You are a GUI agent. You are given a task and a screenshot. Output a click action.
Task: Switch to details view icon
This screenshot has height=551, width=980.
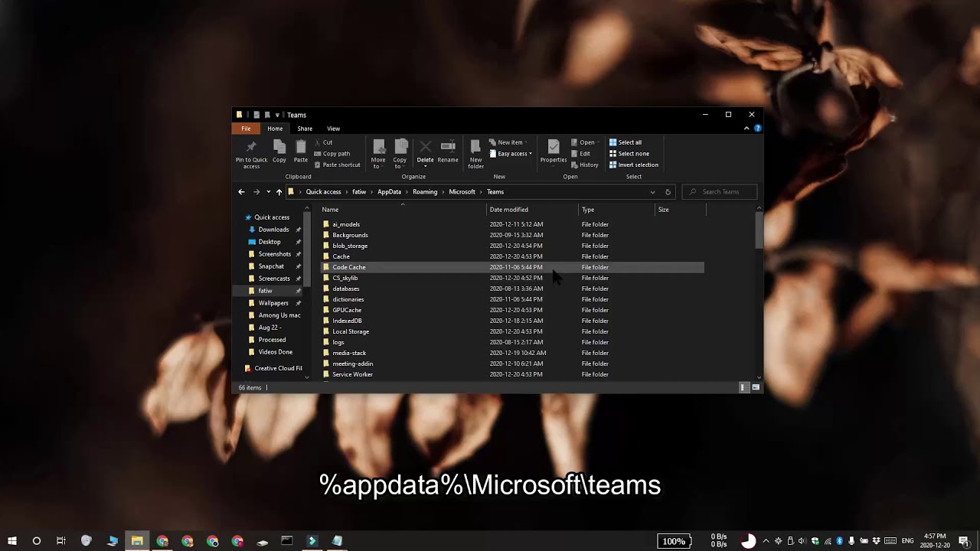(742, 388)
